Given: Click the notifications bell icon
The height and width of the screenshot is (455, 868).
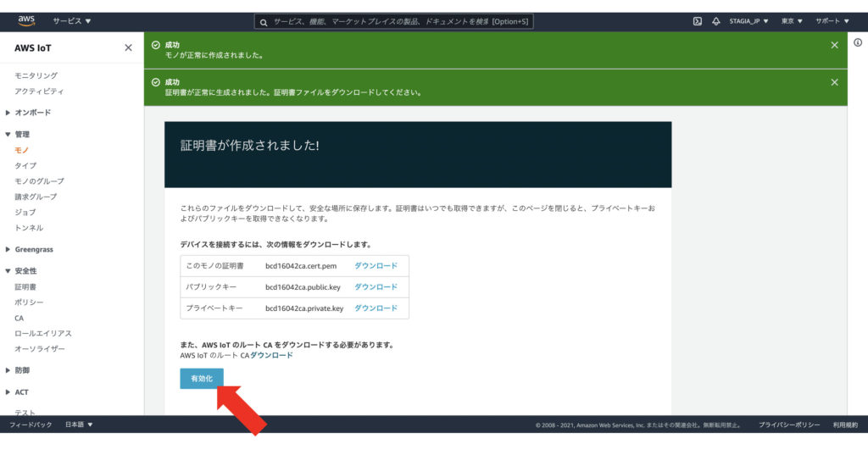Looking at the screenshot, I should tap(715, 21).
